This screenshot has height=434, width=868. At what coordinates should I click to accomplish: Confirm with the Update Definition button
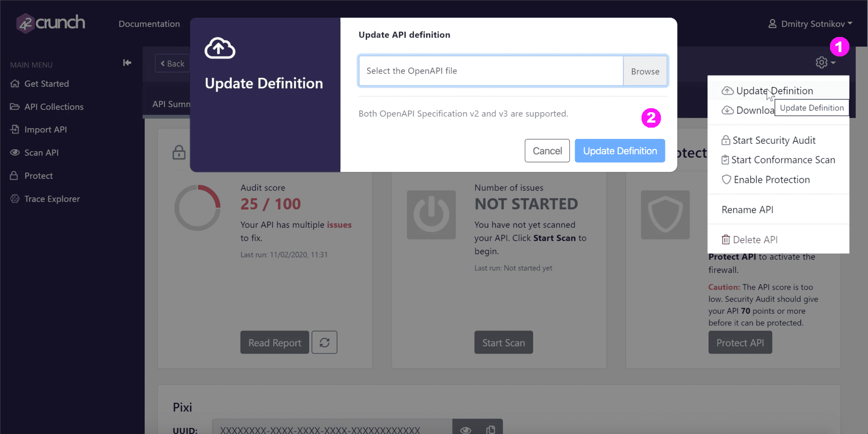619,151
